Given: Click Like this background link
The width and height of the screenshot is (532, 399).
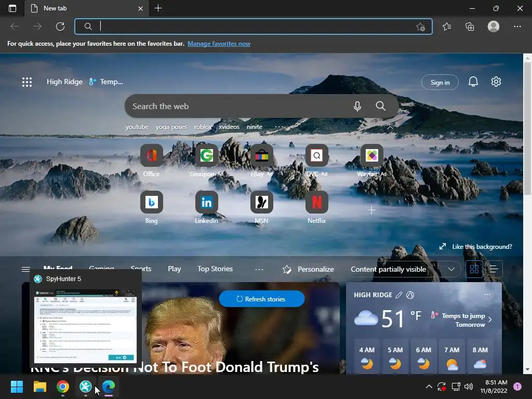Looking at the screenshot, I should tap(482, 247).
